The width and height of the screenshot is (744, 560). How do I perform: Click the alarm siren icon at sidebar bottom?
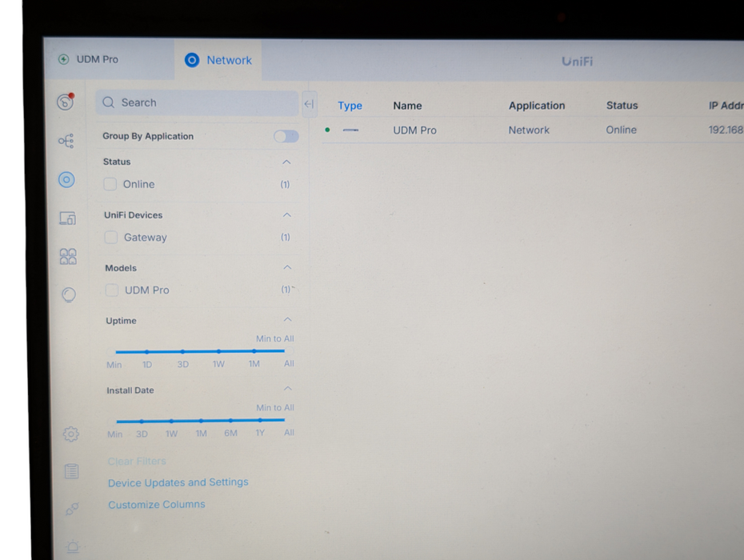(x=73, y=546)
